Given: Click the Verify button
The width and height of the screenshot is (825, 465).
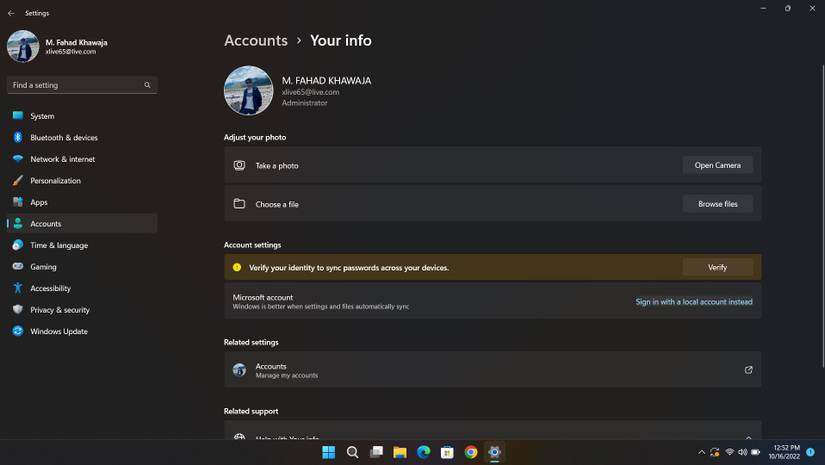Looking at the screenshot, I should click(x=718, y=267).
